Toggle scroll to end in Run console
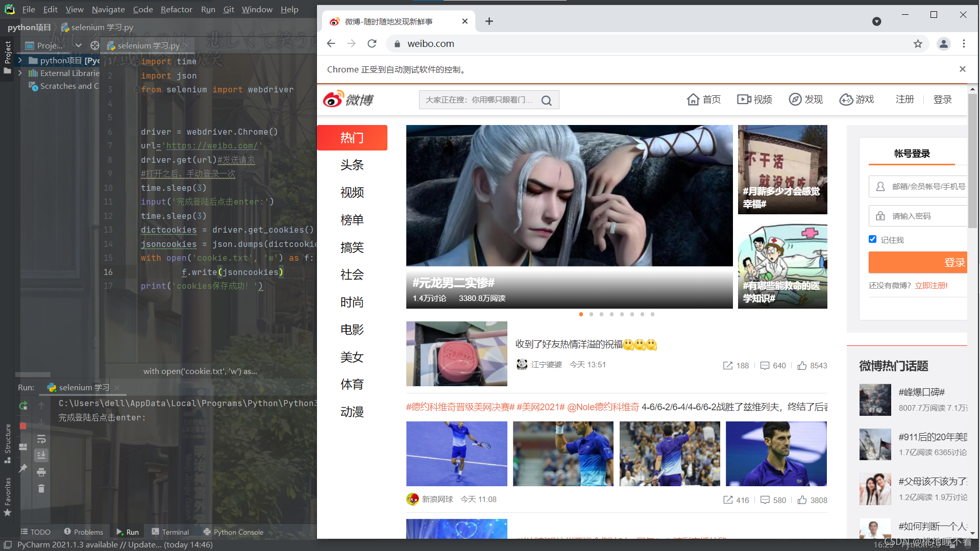 pyautogui.click(x=41, y=455)
